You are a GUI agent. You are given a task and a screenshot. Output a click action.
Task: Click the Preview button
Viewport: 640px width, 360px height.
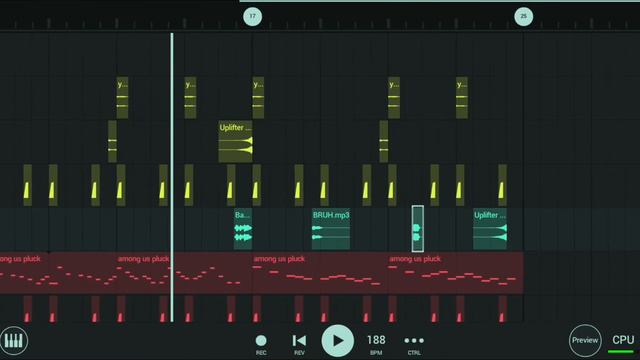tap(585, 340)
